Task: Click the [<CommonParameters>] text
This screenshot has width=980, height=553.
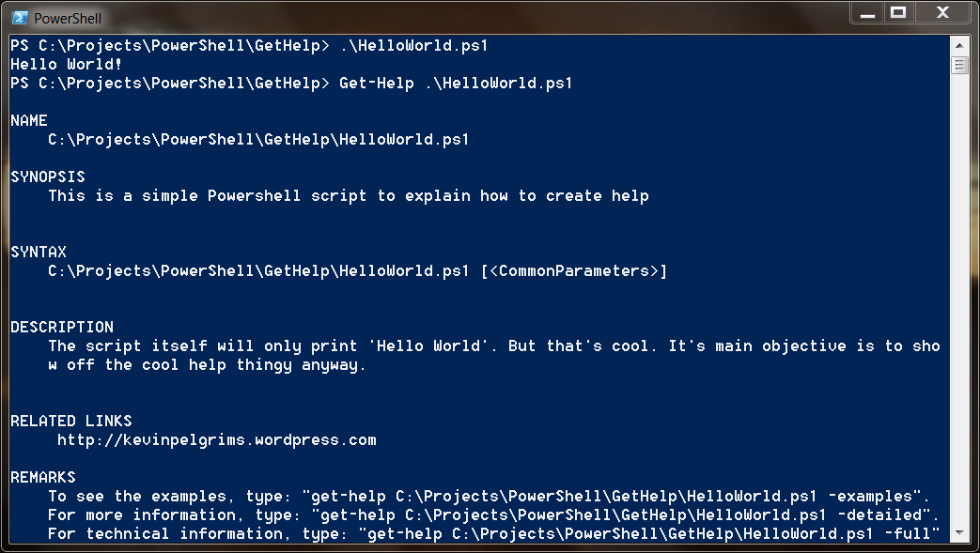Action: point(573,270)
